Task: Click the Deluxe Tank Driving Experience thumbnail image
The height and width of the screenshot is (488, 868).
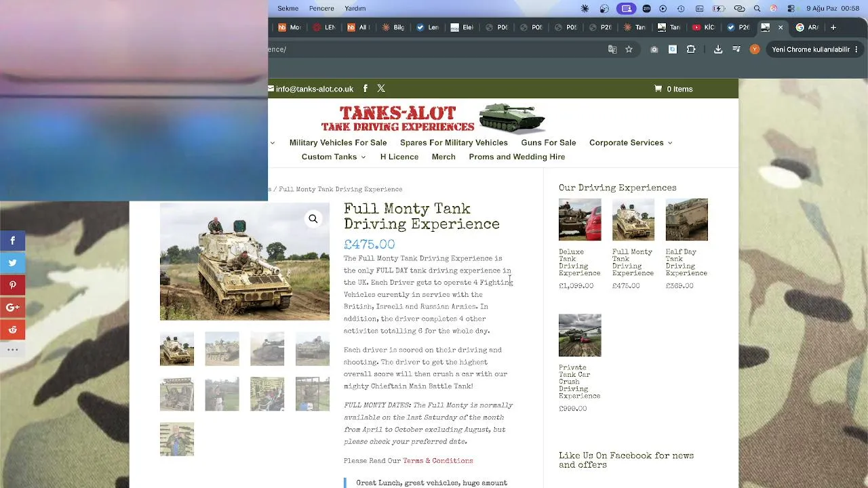Action: (580, 220)
